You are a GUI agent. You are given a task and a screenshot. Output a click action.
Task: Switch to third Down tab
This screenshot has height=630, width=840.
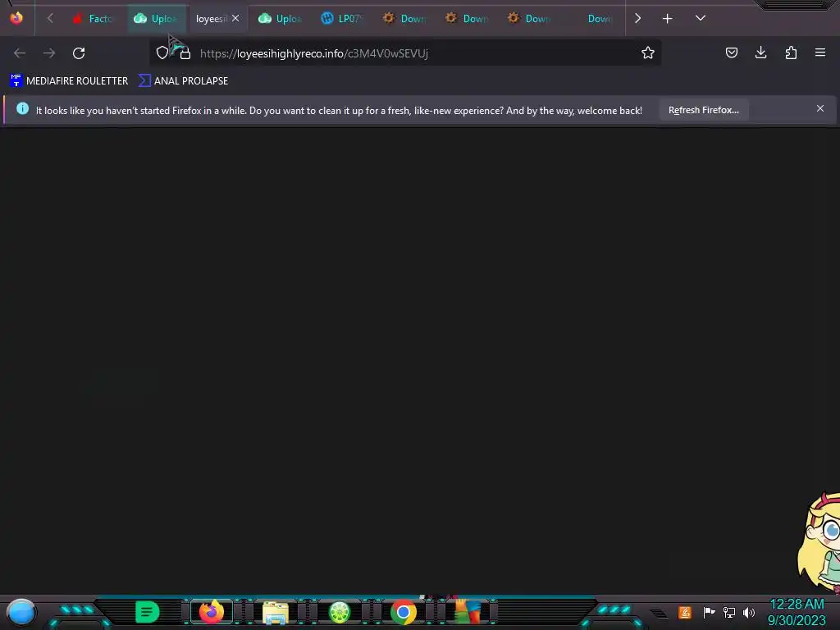pyautogui.click(x=530, y=19)
